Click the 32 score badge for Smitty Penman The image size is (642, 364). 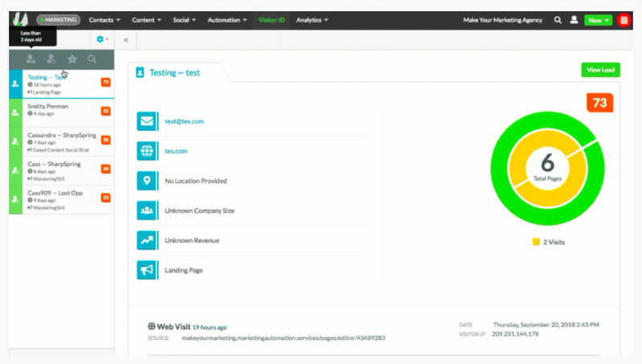pyautogui.click(x=106, y=111)
